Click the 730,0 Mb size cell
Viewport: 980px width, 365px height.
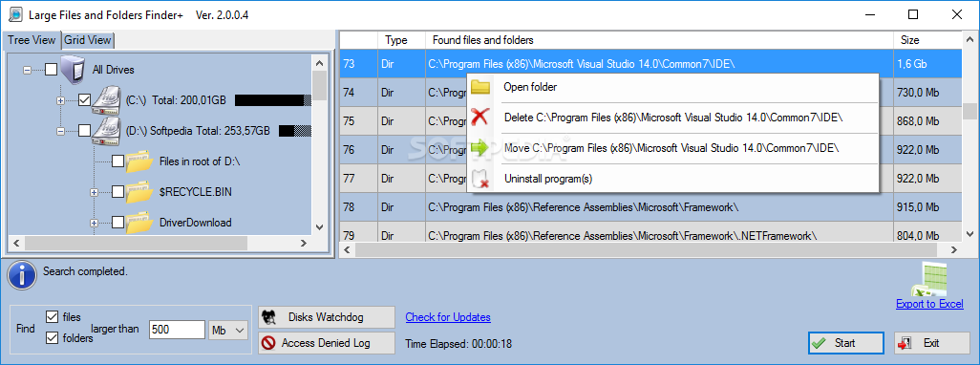(x=927, y=93)
